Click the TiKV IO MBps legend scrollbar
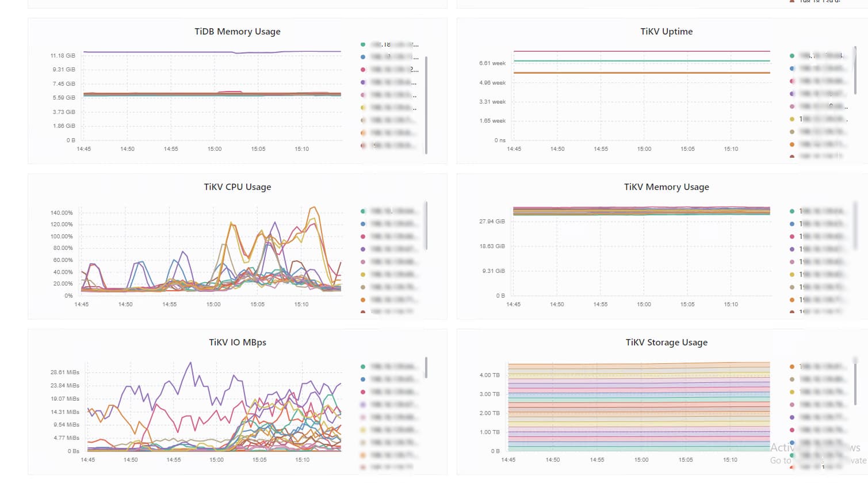Image resolution: width=868 pixels, height=483 pixels. click(426, 367)
